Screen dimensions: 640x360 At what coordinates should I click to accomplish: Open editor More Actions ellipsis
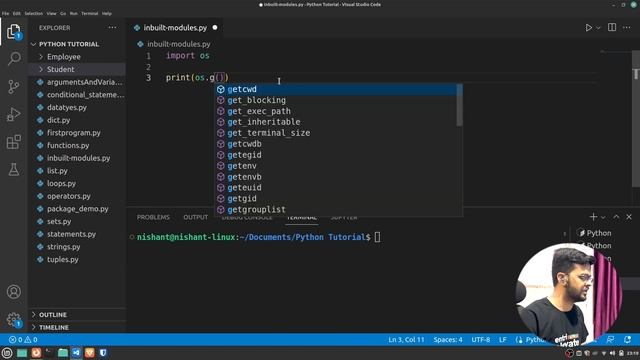(x=627, y=27)
